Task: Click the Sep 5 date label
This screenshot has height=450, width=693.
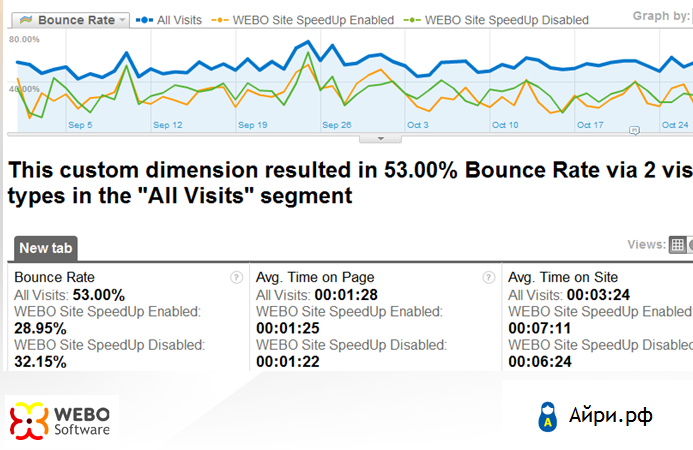Action: (x=80, y=125)
